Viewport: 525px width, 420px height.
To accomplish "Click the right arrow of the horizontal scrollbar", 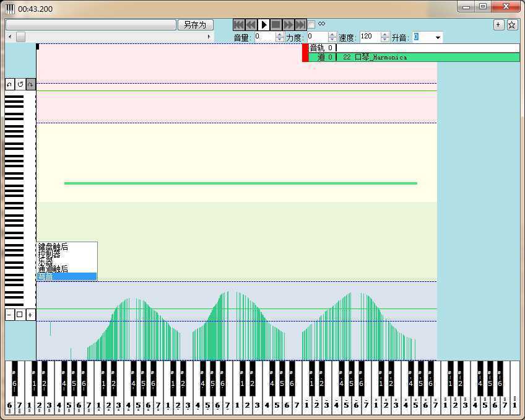I will point(209,37).
